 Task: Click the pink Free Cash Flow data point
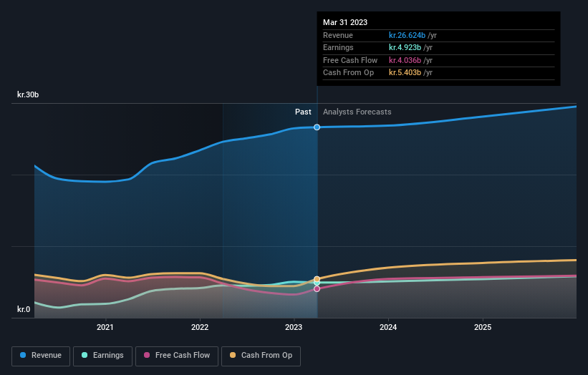pyautogui.click(x=317, y=289)
